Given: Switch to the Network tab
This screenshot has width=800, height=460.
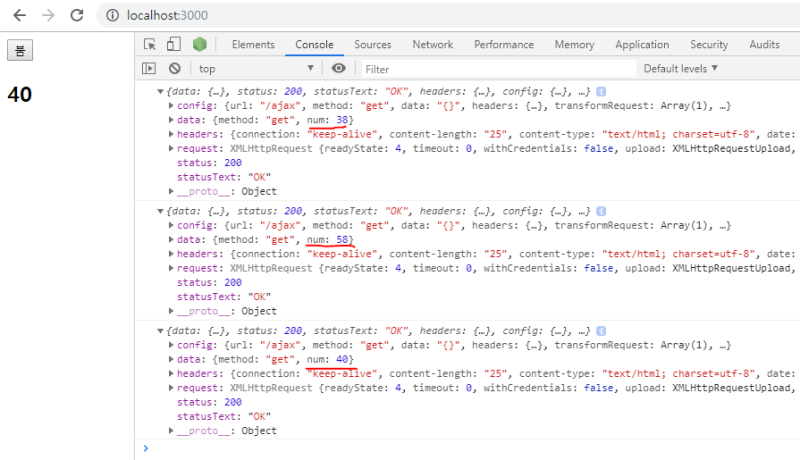Looking at the screenshot, I should (432, 45).
